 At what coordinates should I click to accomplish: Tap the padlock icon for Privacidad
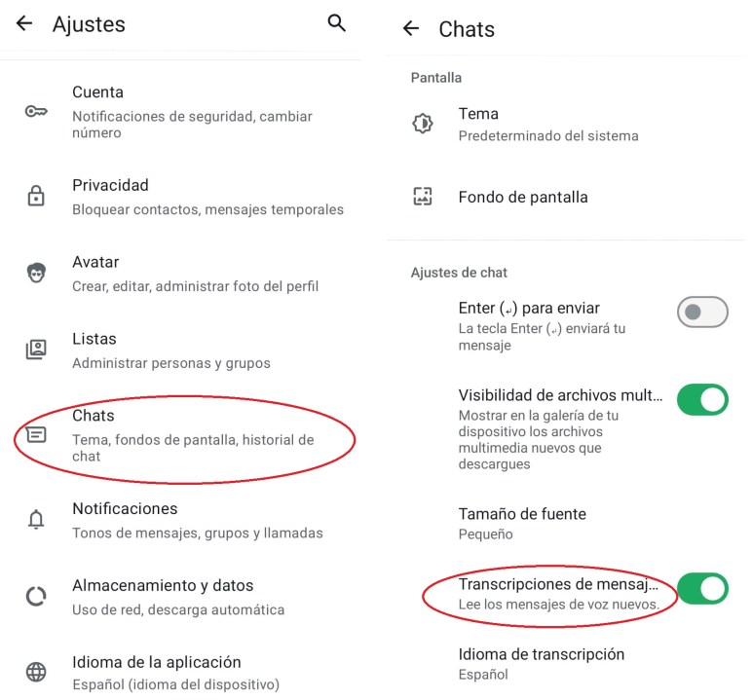point(36,196)
